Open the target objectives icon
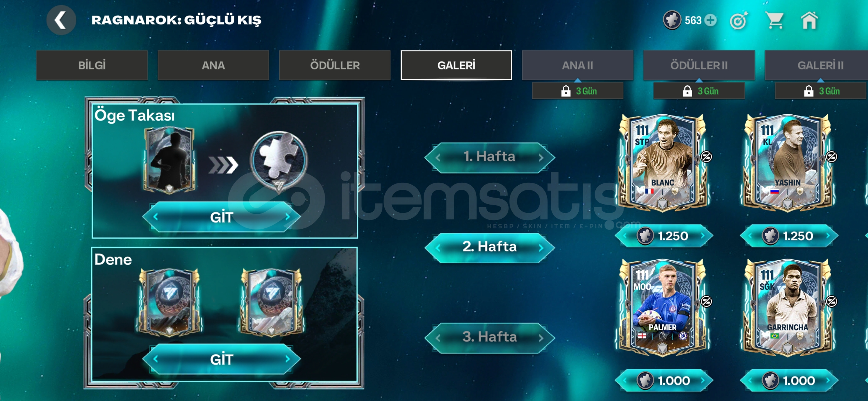 739,20
